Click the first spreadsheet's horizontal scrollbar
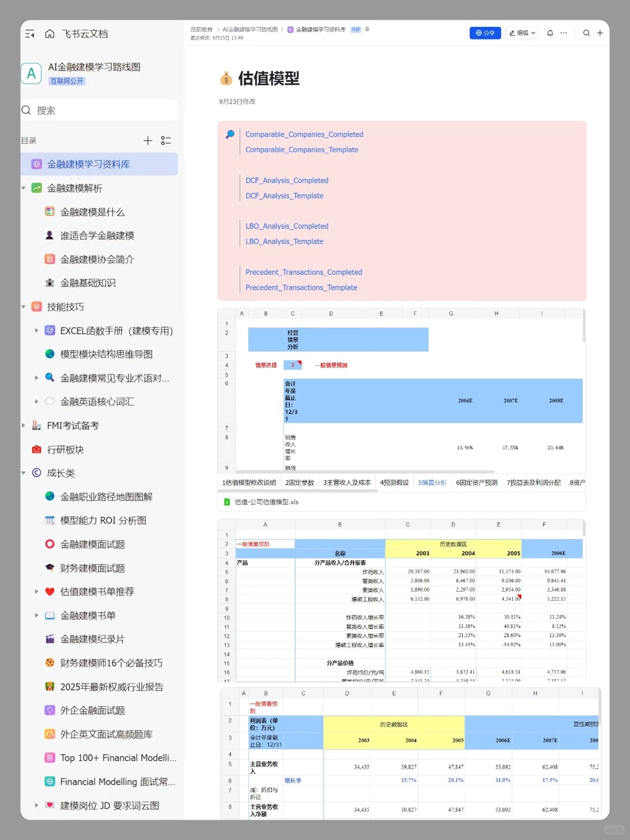The width and height of the screenshot is (630, 840). click(365, 471)
